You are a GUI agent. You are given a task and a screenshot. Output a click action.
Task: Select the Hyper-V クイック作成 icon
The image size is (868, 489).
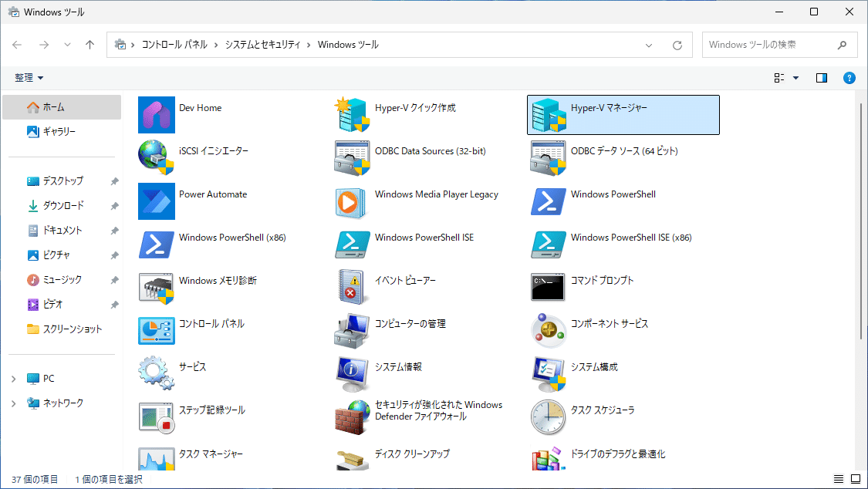click(352, 114)
